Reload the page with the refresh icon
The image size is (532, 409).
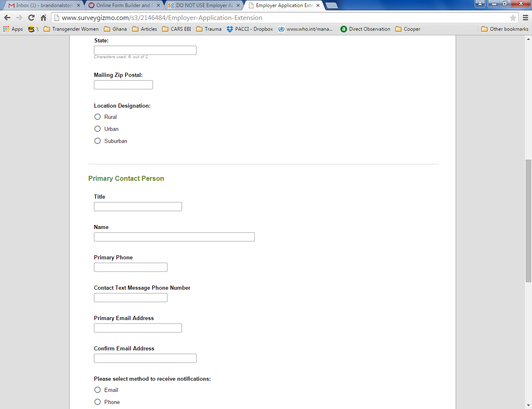tap(31, 17)
